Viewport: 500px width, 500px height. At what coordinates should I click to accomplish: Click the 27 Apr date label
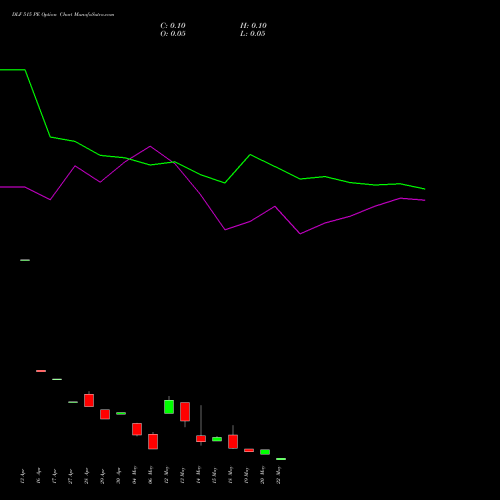tap(71, 476)
